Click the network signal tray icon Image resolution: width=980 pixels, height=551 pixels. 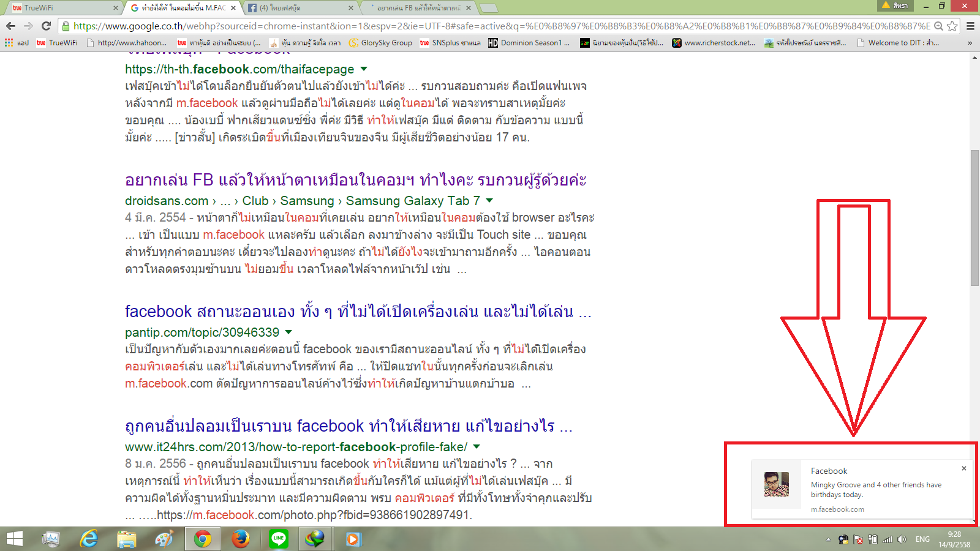pyautogui.click(x=887, y=539)
